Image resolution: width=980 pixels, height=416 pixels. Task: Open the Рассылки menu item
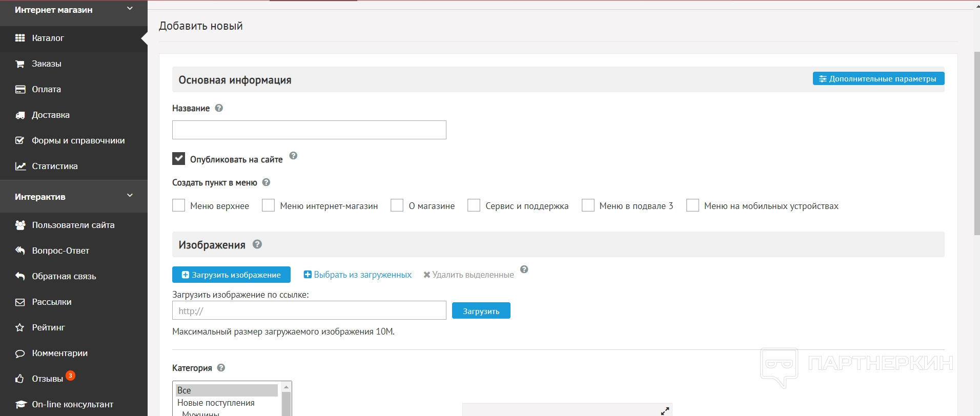pyautogui.click(x=74, y=302)
